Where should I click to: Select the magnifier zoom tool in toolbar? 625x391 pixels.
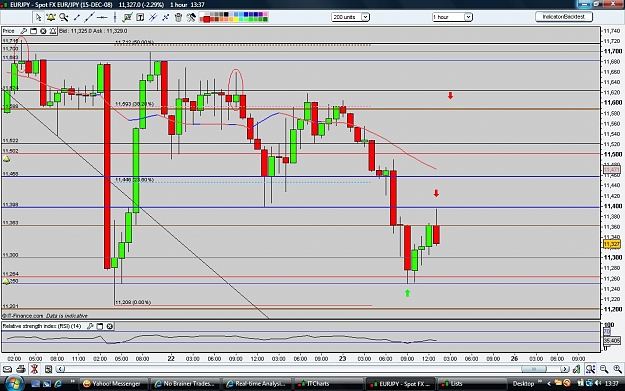click(63, 17)
